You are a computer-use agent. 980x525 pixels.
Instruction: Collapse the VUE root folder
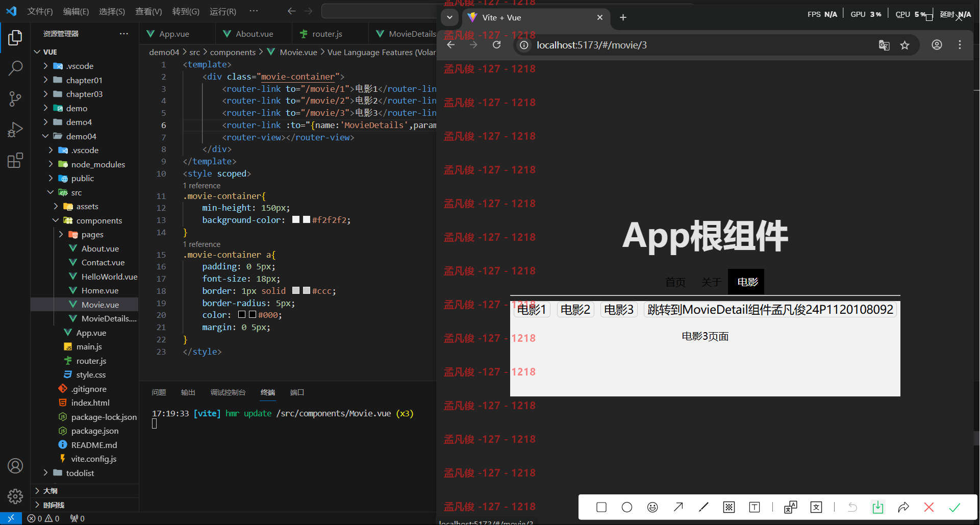pyautogui.click(x=37, y=52)
